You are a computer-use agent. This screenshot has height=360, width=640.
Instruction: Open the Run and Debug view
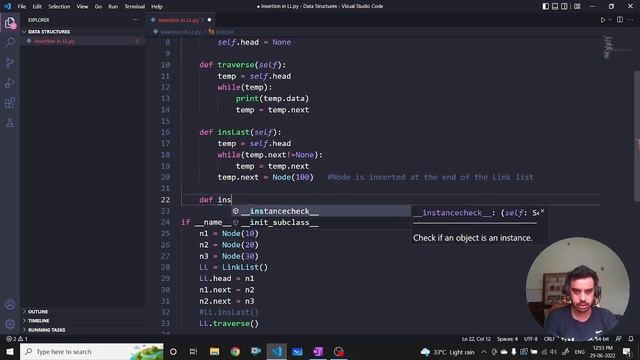click(10, 82)
